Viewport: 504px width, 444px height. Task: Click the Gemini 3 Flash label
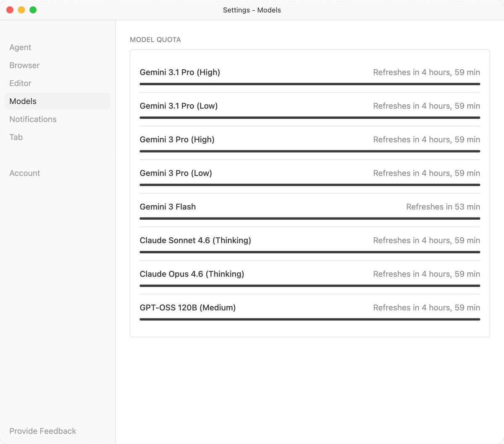(x=168, y=207)
